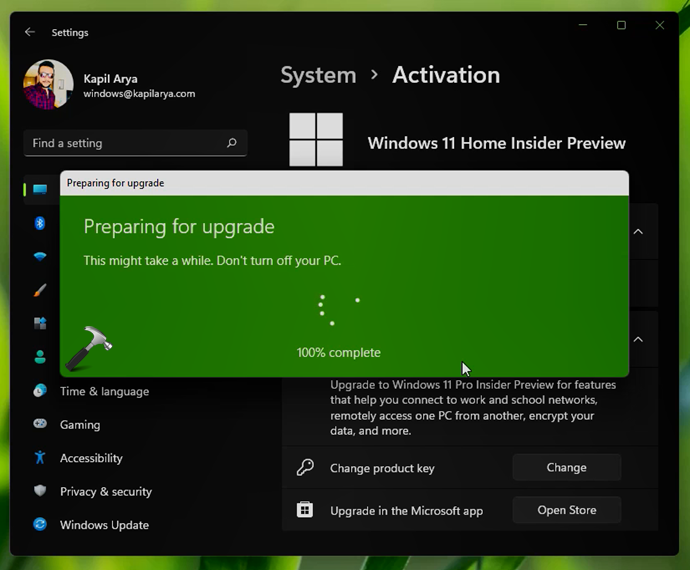Select the Network wifi icon in the sidebar
This screenshot has width=690, height=570.
40,257
